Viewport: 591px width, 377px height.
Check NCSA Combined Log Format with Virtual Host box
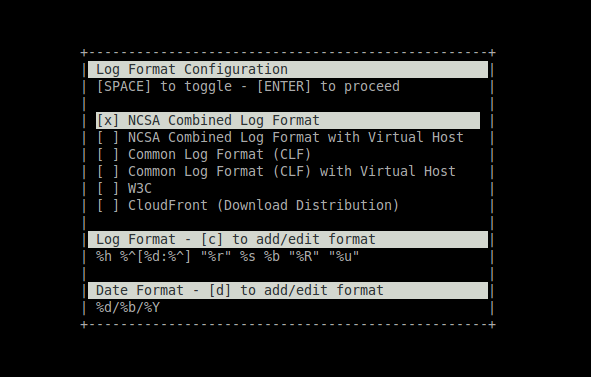click(108, 138)
